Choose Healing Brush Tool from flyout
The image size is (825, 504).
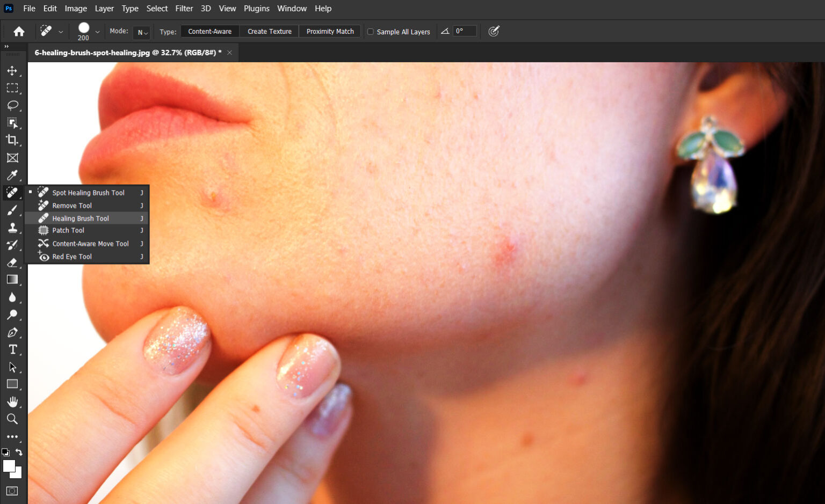pyautogui.click(x=81, y=218)
